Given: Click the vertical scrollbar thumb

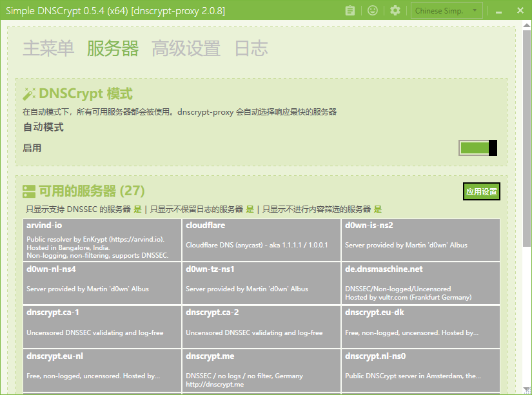Looking at the screenshot, I should (x=527, y=139).
